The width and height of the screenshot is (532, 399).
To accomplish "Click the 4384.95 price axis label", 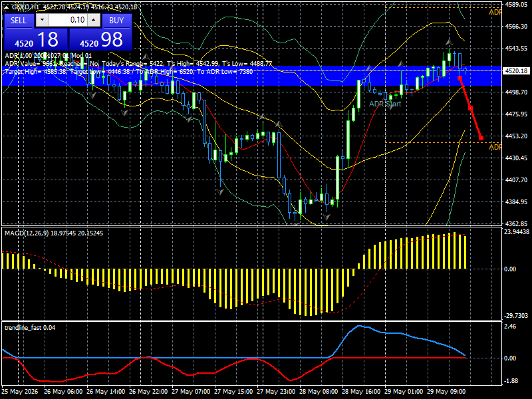I will click(x=517, y=202).
